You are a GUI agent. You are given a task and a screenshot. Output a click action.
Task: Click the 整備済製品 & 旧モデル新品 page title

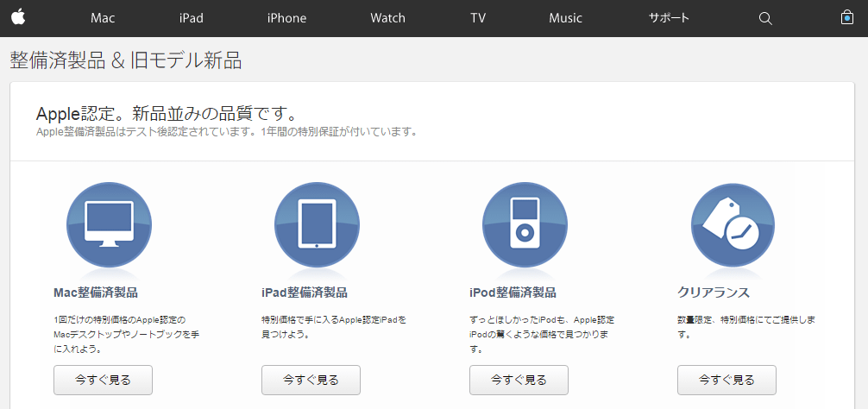coord(126,61)
